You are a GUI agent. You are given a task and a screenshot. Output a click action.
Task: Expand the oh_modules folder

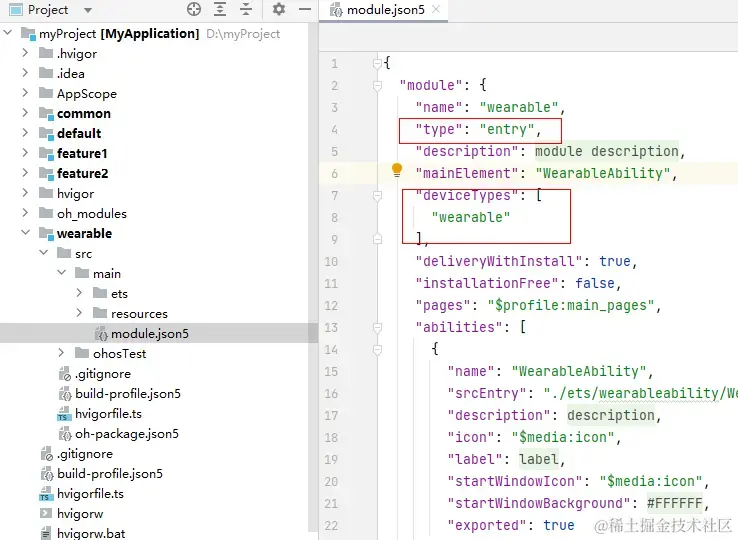pyautogui.click(x=25, y=213)
